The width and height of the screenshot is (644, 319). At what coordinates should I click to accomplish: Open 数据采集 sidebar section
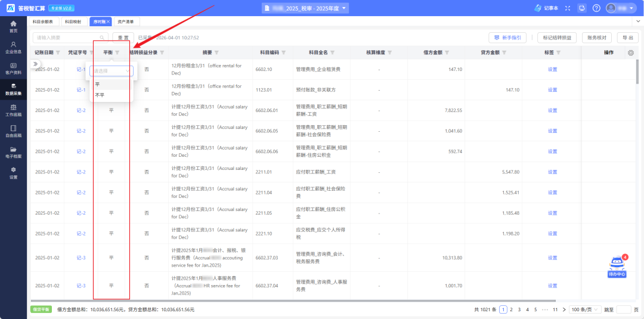[x=13, y=89]
